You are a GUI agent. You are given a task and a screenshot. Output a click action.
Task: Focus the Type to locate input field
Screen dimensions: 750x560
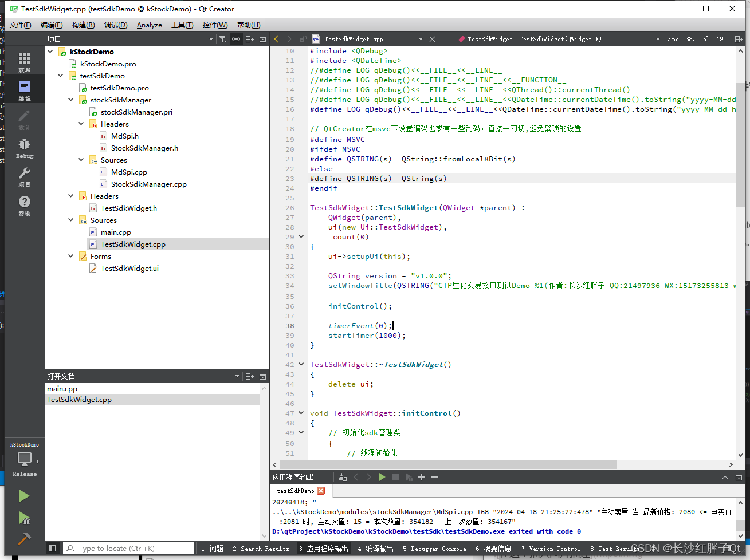pos(129,549)
